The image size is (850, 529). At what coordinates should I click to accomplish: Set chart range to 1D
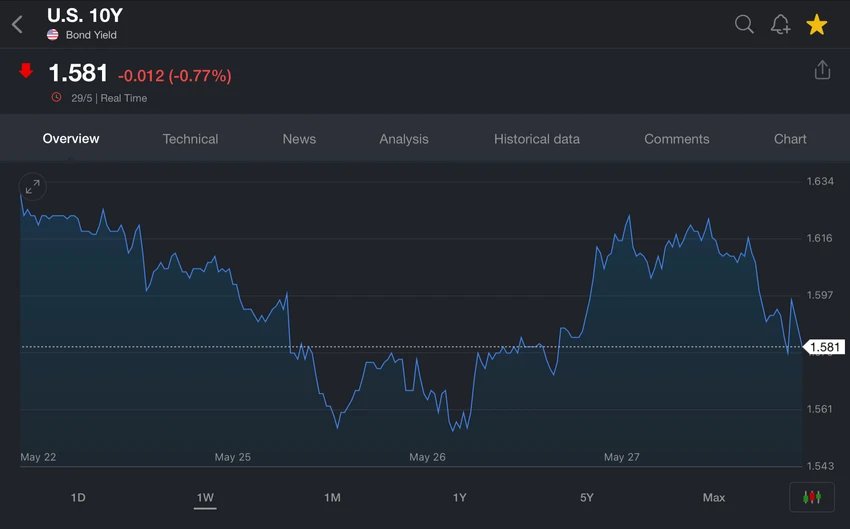click(78, 497)
